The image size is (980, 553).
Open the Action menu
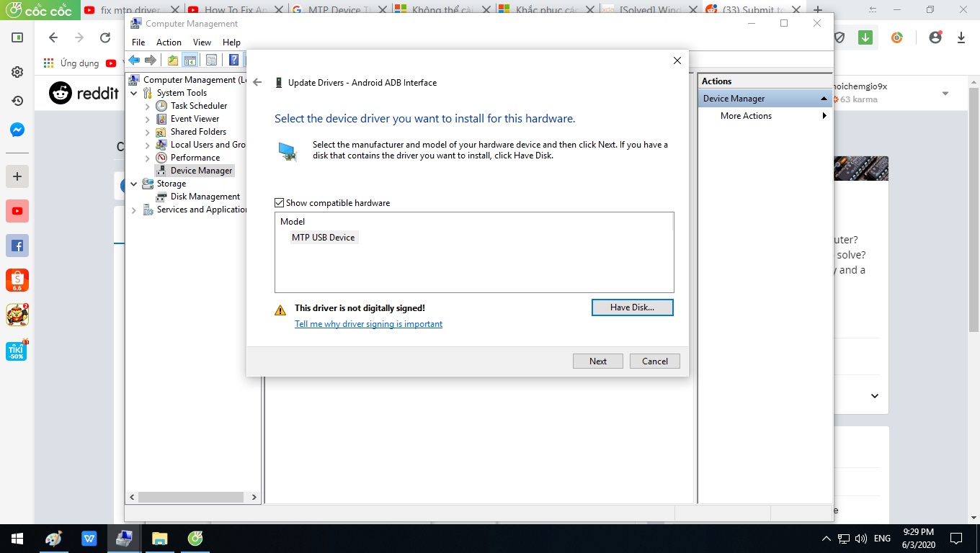pos(169,42)
